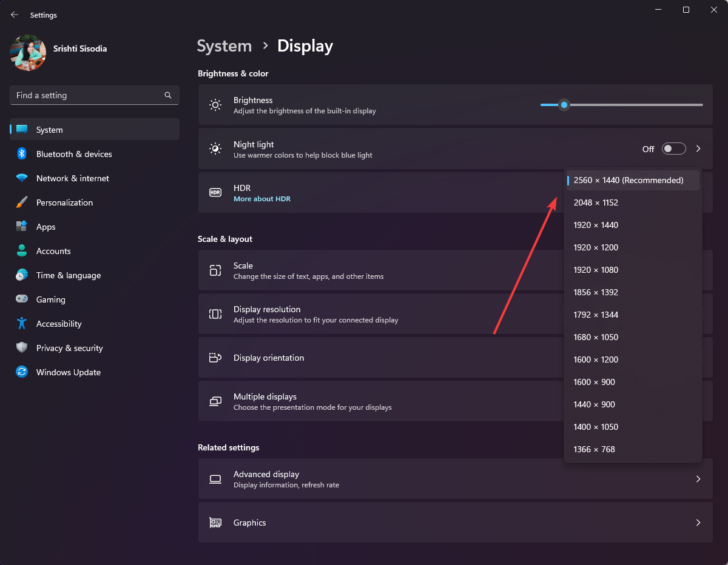Go to Time & language settings
The width and height of the screenshot is (728, 565).
69,275
